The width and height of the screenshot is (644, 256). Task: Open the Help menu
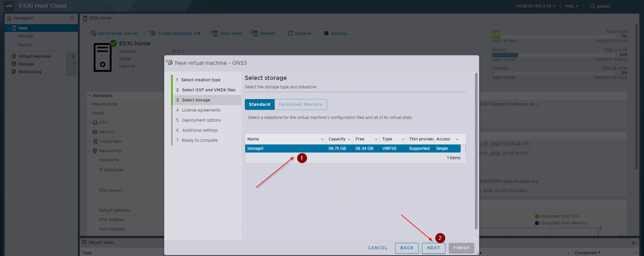(x=572, y=6)
